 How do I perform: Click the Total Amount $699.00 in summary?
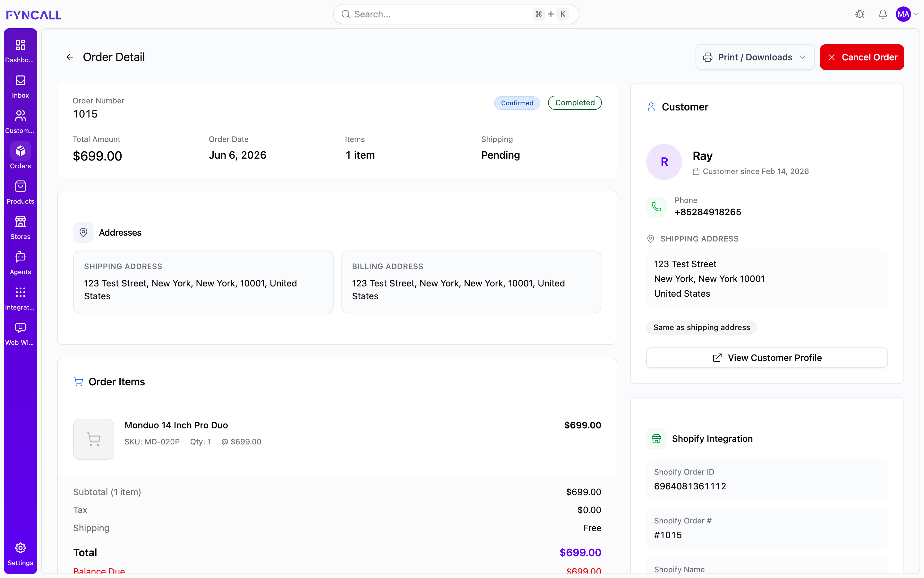pyautogui.click(x=97, y=156)
